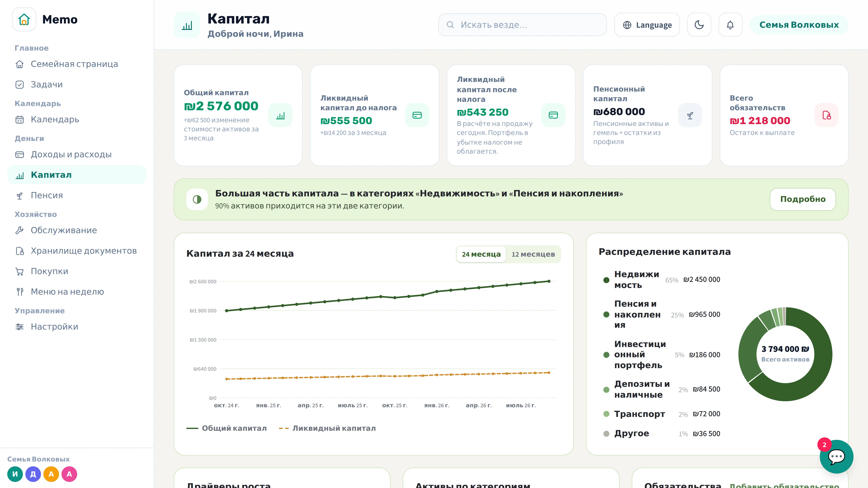Click Недвижимость color dot in legend
Viewport: 868px width, 488px height.
coord(606,280)
